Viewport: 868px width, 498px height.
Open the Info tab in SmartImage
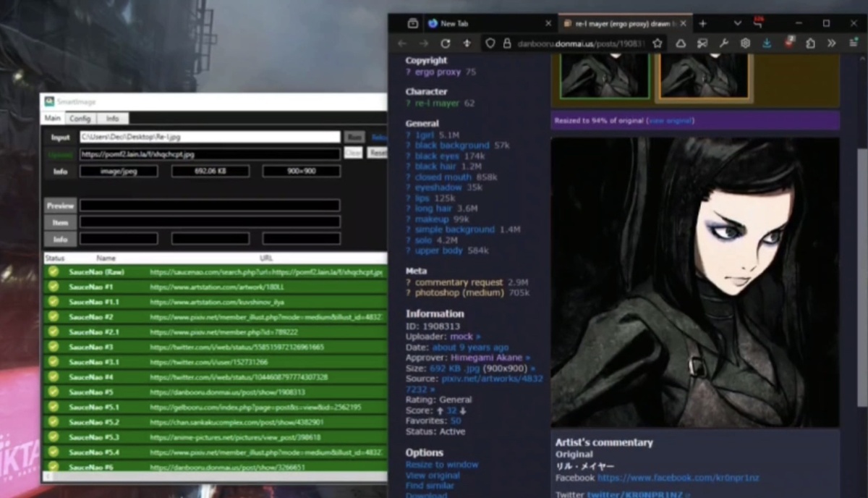[x=113, y=118]
